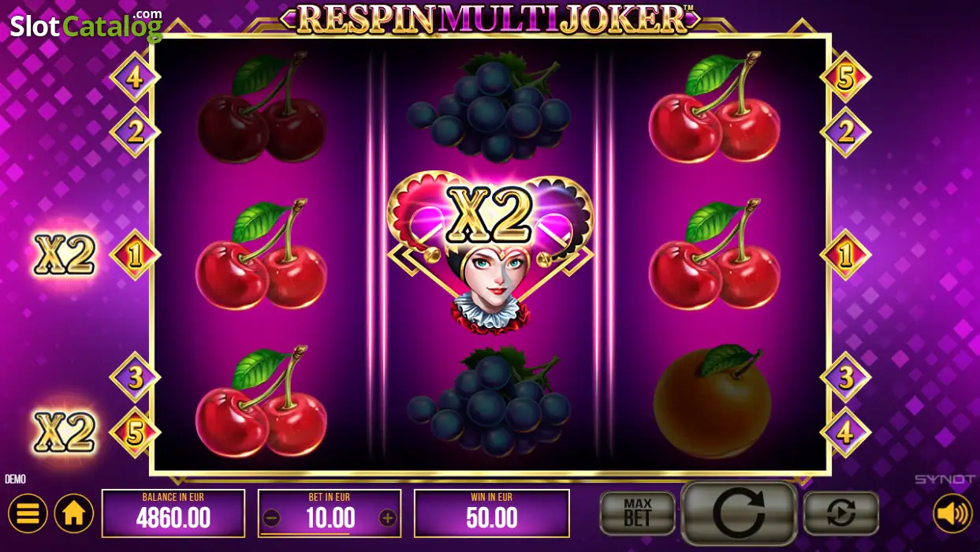
Task: Select the bet amount field showing 10.00
Action: tap(330, 513)
